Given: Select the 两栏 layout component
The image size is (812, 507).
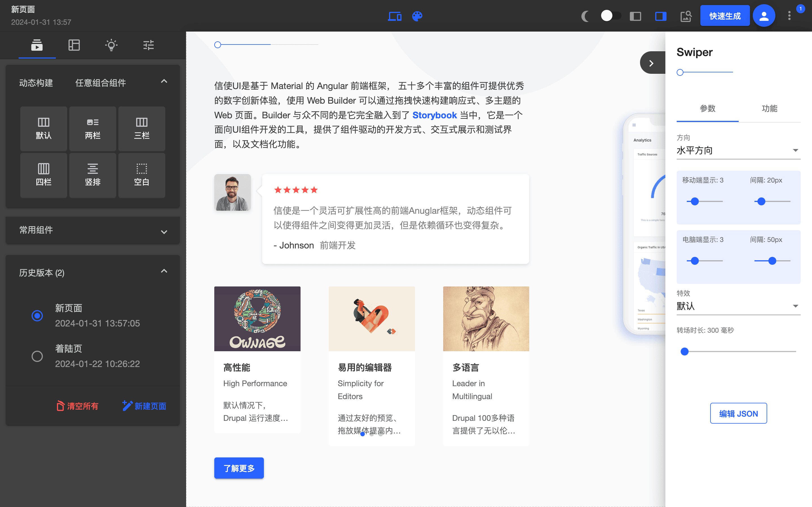Looking at the screenshot, I should 92,128.
